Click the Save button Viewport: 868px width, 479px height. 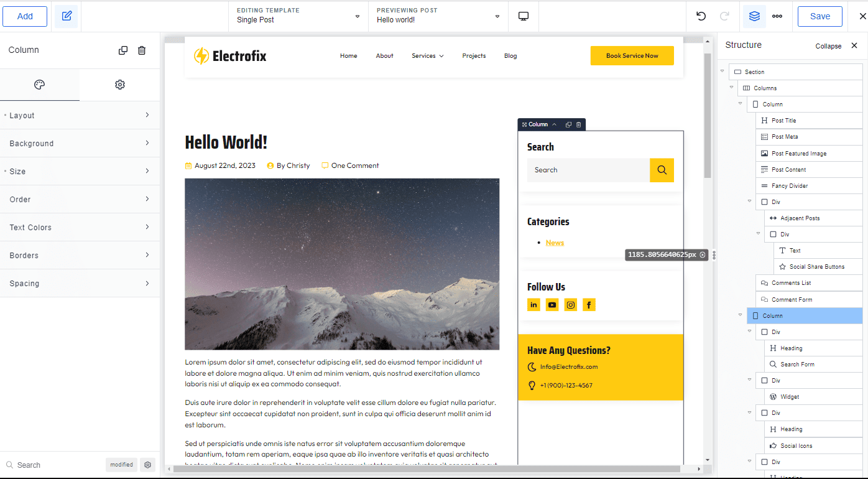(x=820, y=16)
